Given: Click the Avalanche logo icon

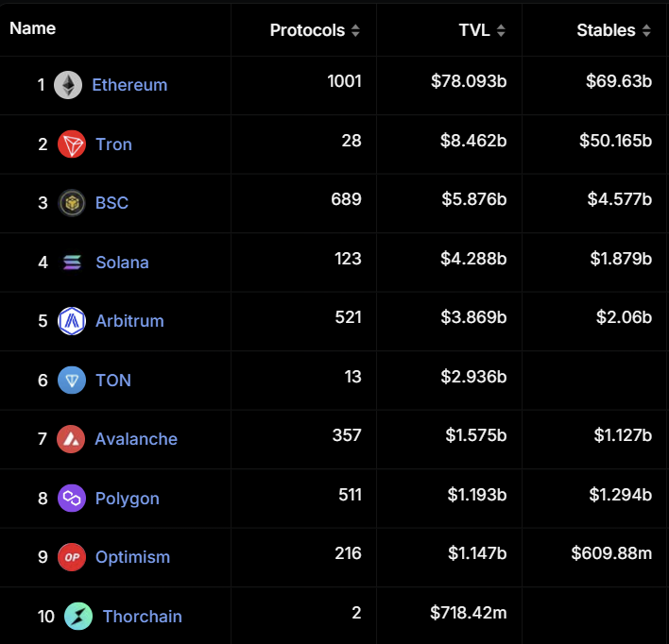Looking at the screenshot, I should click(x=71, y=439).
